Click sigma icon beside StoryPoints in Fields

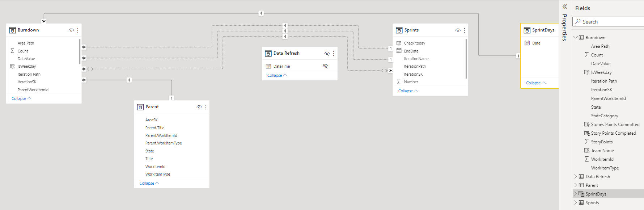587,142
